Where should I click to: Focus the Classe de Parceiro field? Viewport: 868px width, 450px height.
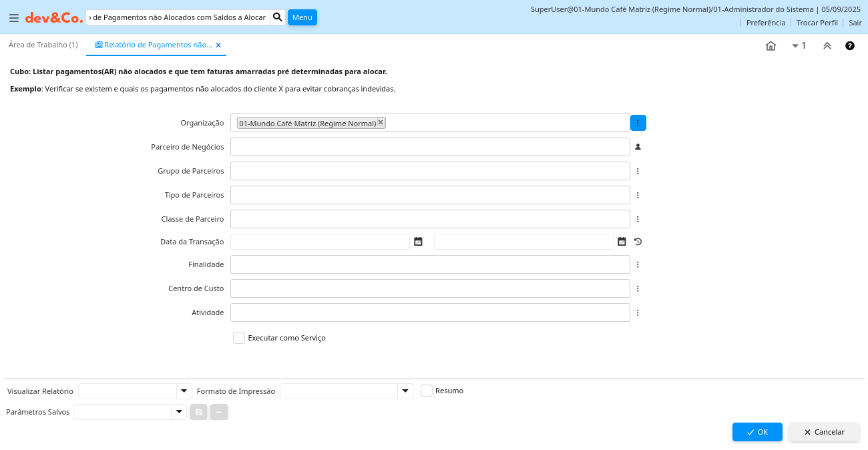pos(430,219)
